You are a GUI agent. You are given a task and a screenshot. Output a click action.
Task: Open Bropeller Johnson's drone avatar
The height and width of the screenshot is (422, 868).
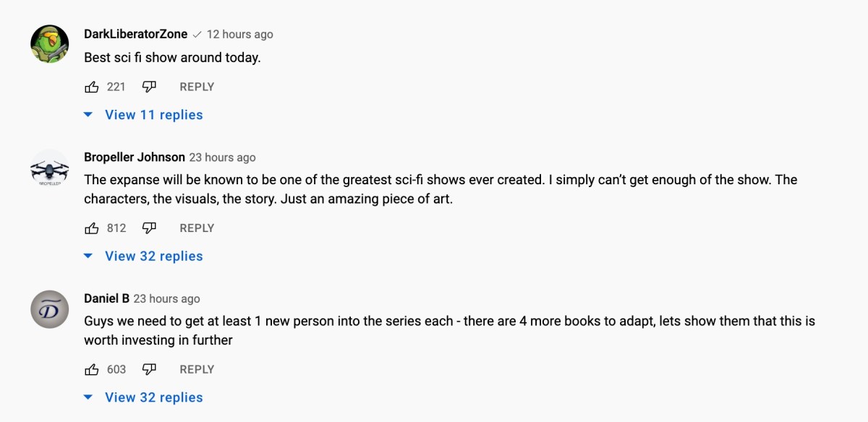[49, 171]
